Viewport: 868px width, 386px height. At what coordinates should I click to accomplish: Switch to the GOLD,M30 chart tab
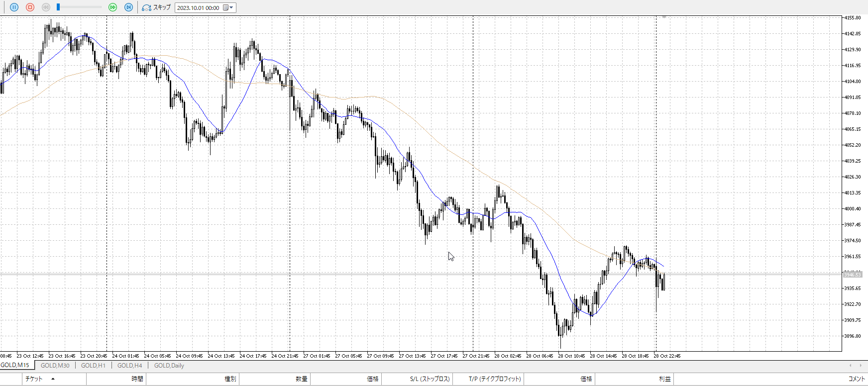(55, 365)
